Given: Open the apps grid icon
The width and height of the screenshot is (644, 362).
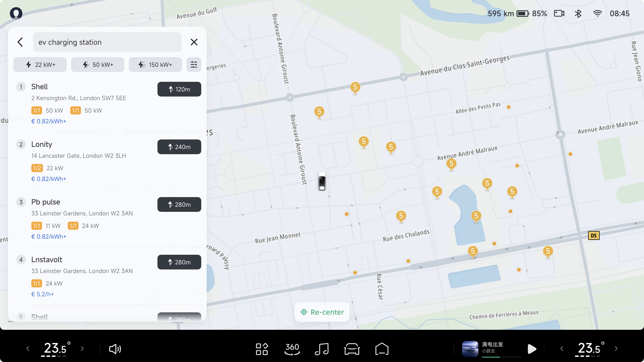Looking at the screenshot, I should click(262, 349).
